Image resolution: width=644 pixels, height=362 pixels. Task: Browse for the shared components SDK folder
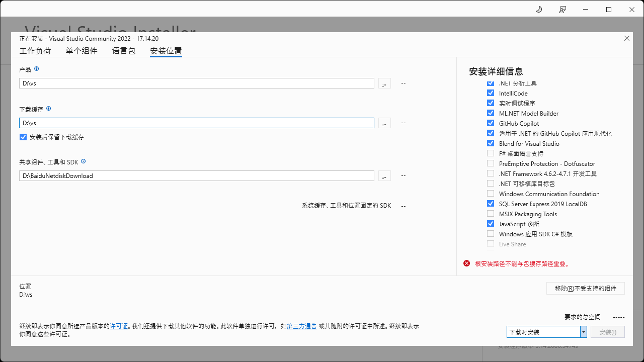pos(384,175)
